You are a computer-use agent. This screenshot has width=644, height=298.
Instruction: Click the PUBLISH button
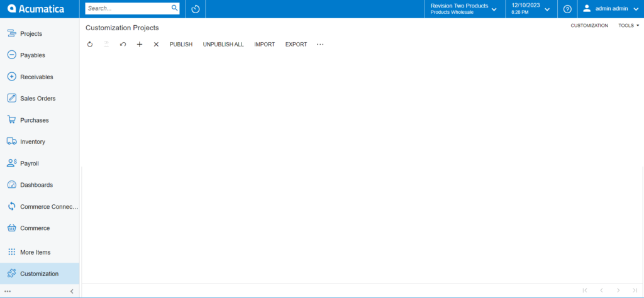181,45
